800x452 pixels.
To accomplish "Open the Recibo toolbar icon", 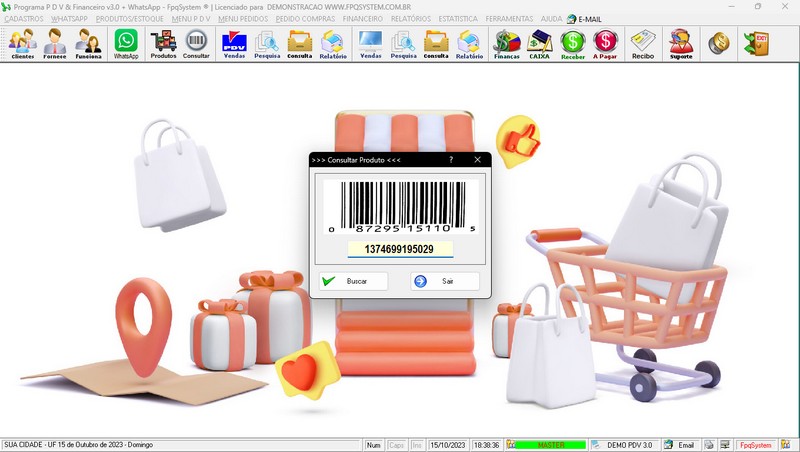I will [x=643, y=44].
